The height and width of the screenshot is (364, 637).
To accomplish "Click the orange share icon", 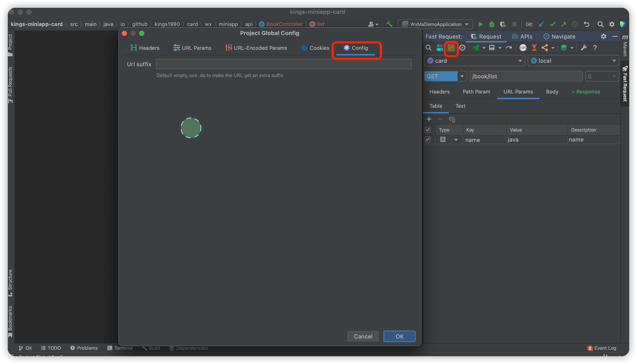I will tap(544, 47).
